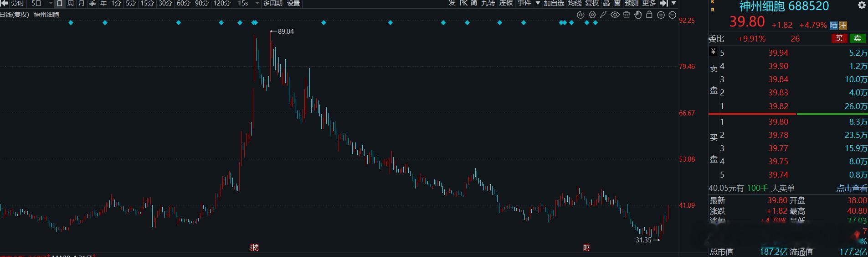Screen dimensions: 868x257
Task: Toggle the 简 simplified mode
Action: pos(474,3)
